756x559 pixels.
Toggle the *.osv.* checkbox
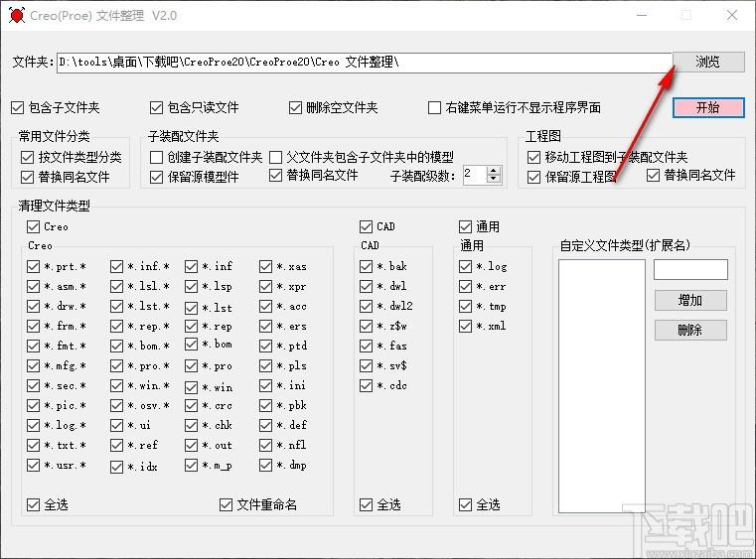pyautogui.click(x=116, y=405)
